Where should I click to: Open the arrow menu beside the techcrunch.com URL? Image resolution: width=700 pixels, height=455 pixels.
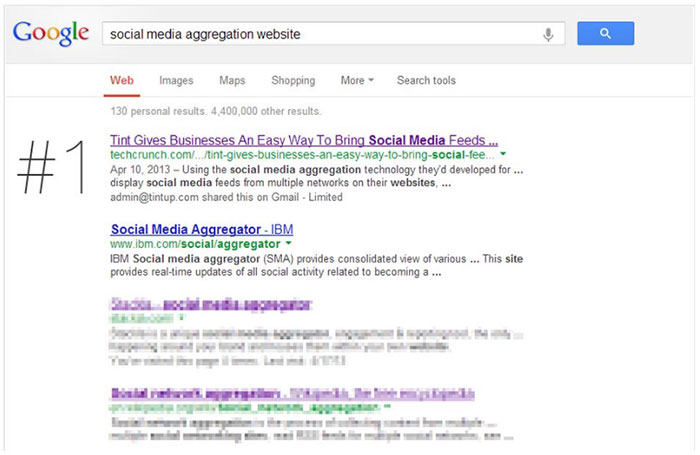pos(503,155)
